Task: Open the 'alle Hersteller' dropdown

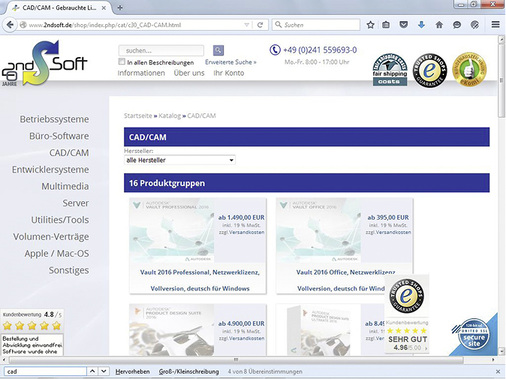Action: tap(180, 160)
